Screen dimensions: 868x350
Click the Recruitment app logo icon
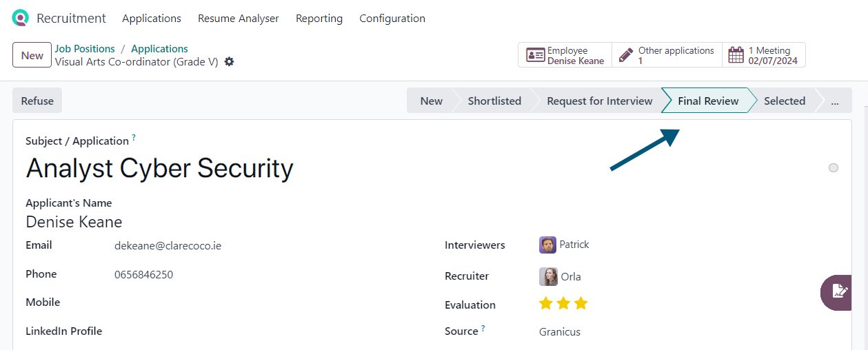point(21,18)
